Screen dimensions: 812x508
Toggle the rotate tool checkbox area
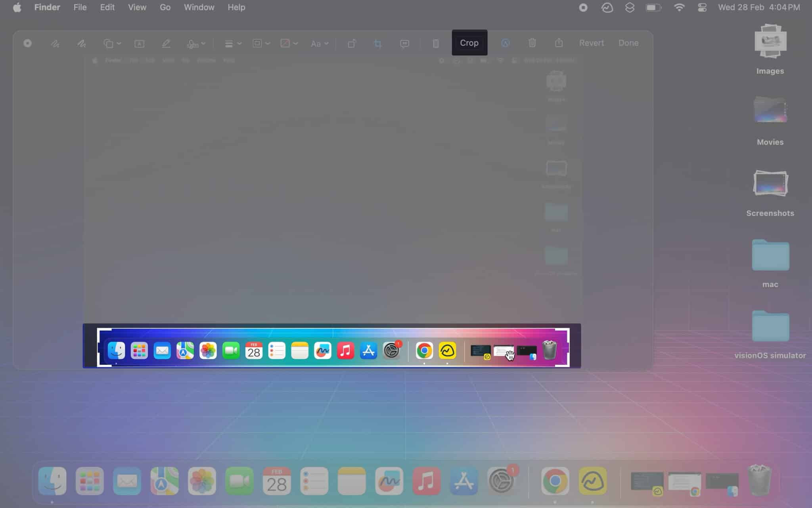(352, 43)
